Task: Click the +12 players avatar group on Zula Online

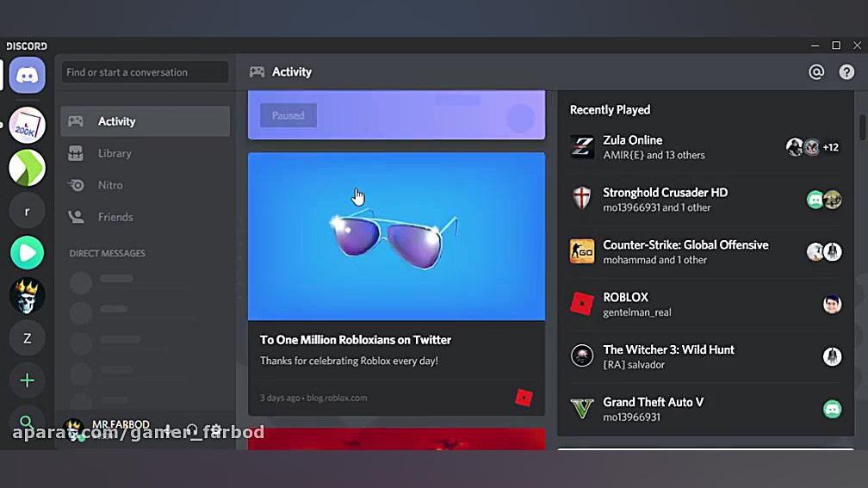Action: click(813, 147)
